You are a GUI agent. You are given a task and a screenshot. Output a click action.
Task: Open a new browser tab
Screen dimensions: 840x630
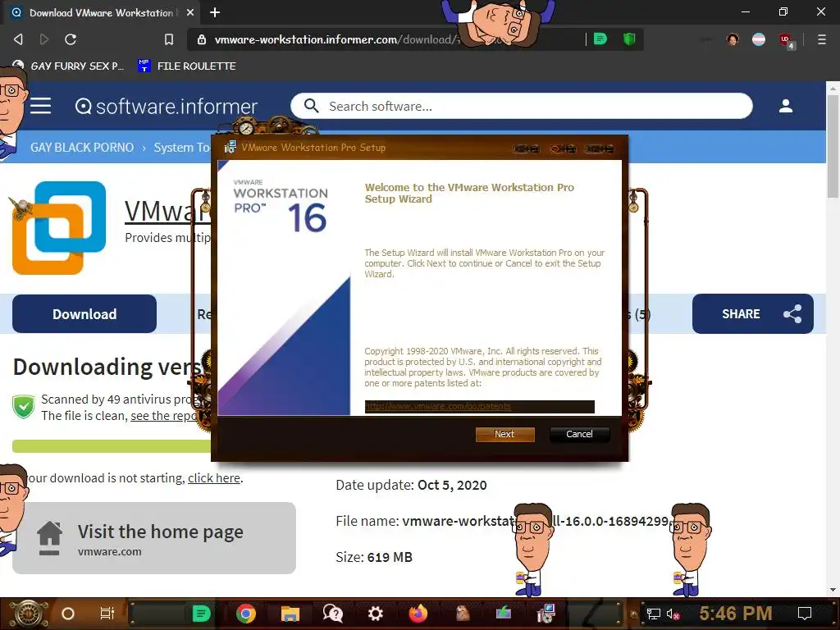[215, 12]
